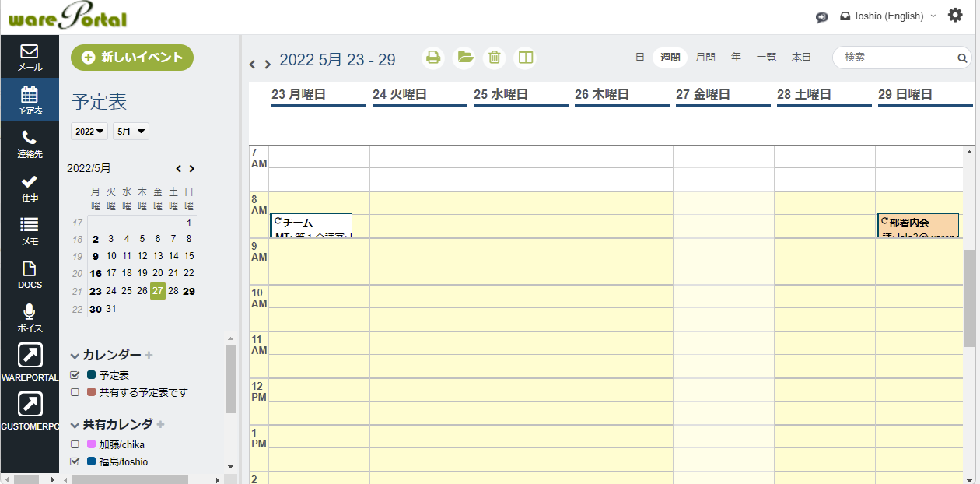
Task: Open the settings gear icon
Action: [x=955, y=16]
